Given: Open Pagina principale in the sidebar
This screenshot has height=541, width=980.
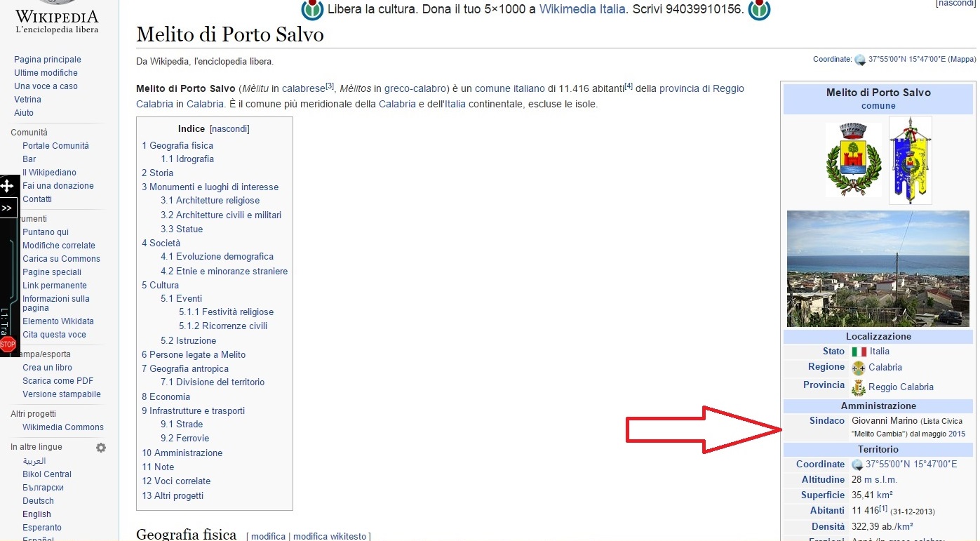Looking at the screenshot, I should pos(48,60).
